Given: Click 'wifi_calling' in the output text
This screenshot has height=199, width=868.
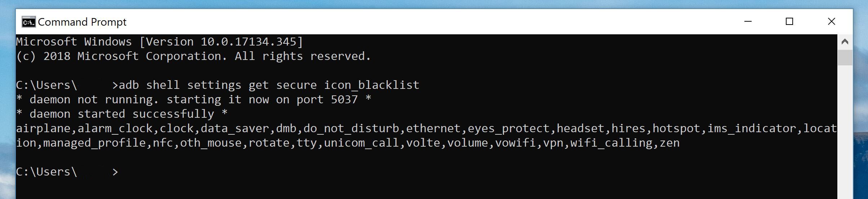Looking at the screenshot, I should (x=611, y=143).
